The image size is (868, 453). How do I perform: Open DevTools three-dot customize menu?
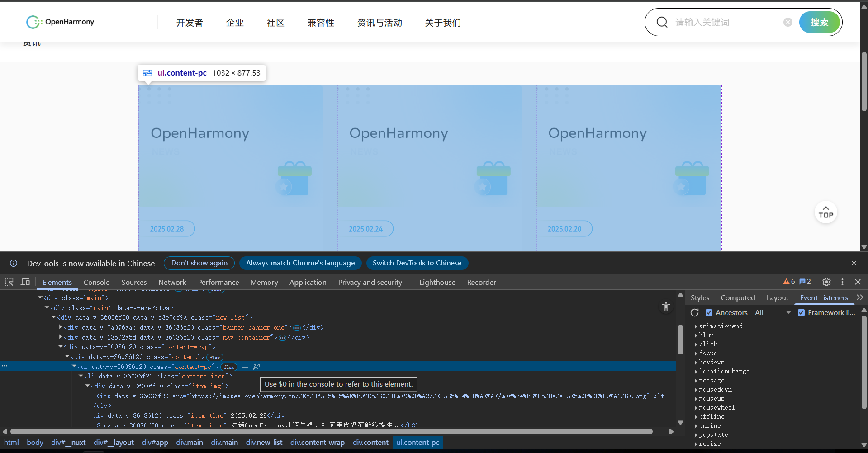[x=842, y=282]
